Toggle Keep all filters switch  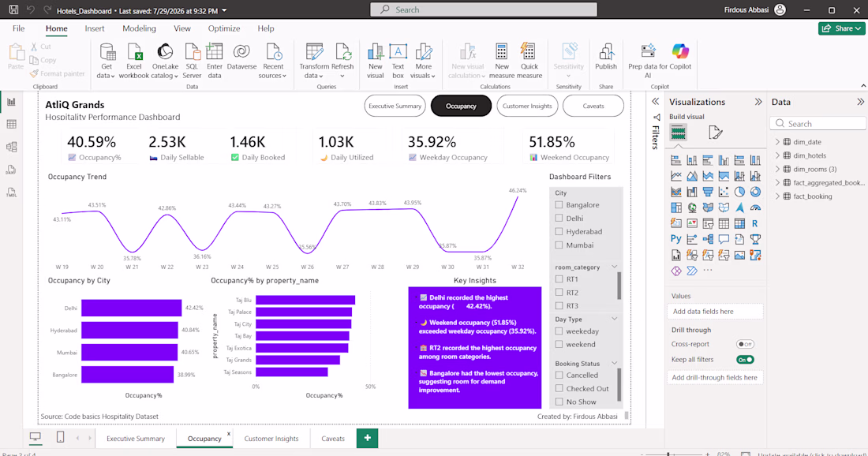(x=745, y=360)
